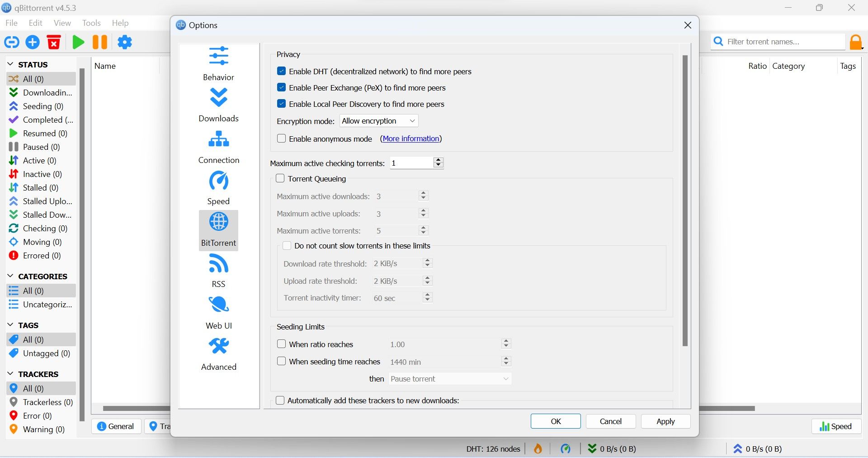The height and width of the screenshot is (458, 868).
Task: Select the Errored (0) status filter
Action: (41, 255)
